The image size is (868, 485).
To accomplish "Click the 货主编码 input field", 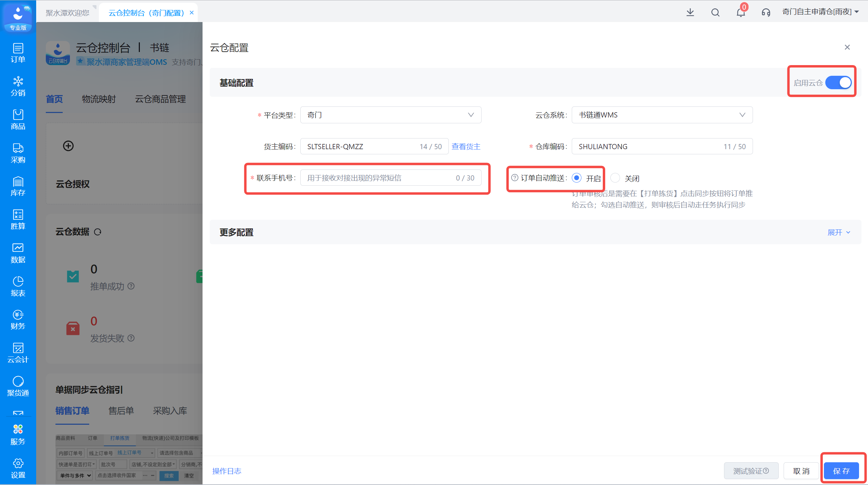I will [374, 146].
